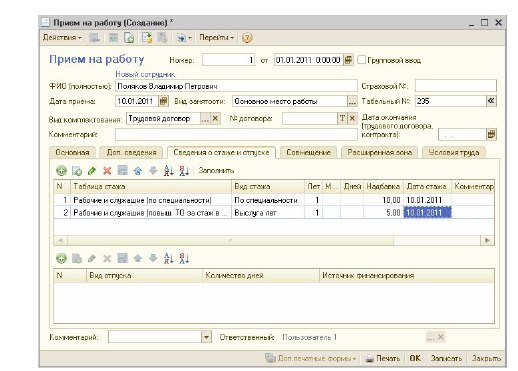The width and height of the screenshot is (518, 371).
Task: Edit current row in стаж table
Action: tap(92, 171)
